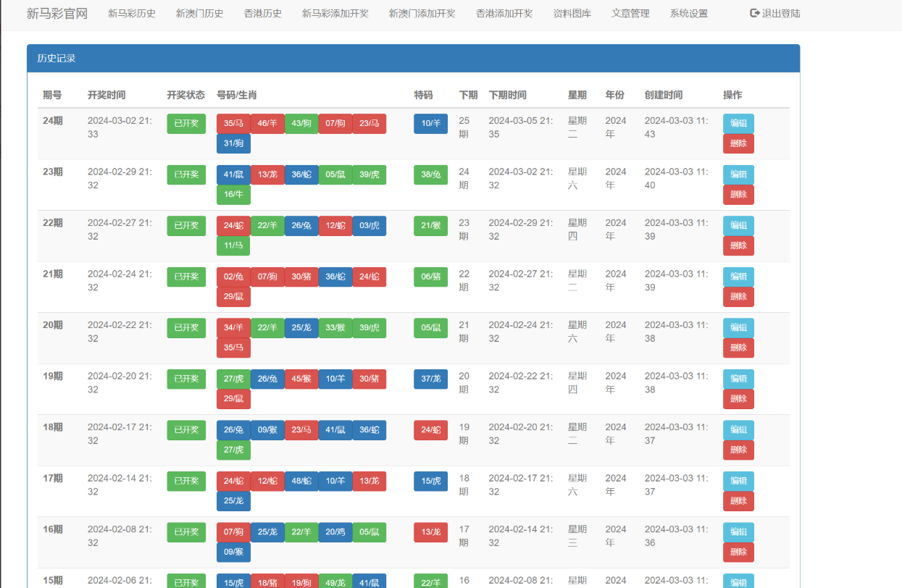Click the 开奖时间 column header
The height and width of the screenshot is (588, 902).
(x=107, y=95)
